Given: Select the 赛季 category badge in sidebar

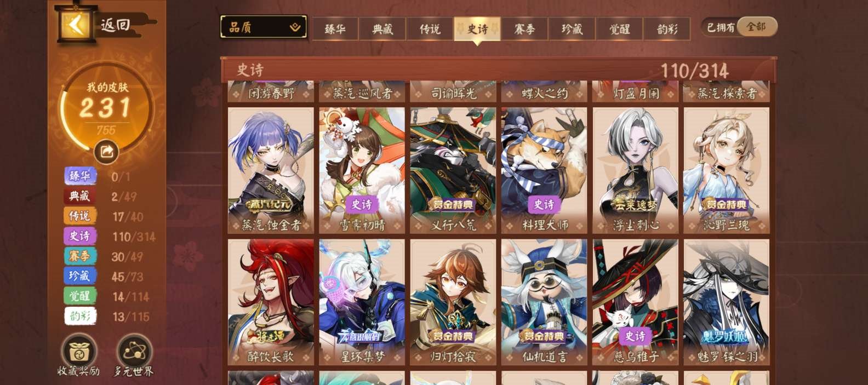Looking at the screenshot, I should (80, 256).
